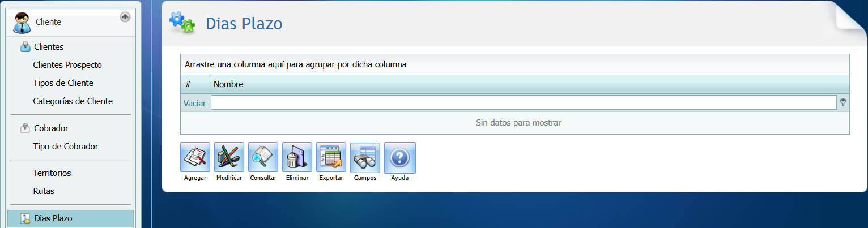Open Campos binoculars icon
The width and height of the screenshot is (868, 228).
tap(365, 157)
